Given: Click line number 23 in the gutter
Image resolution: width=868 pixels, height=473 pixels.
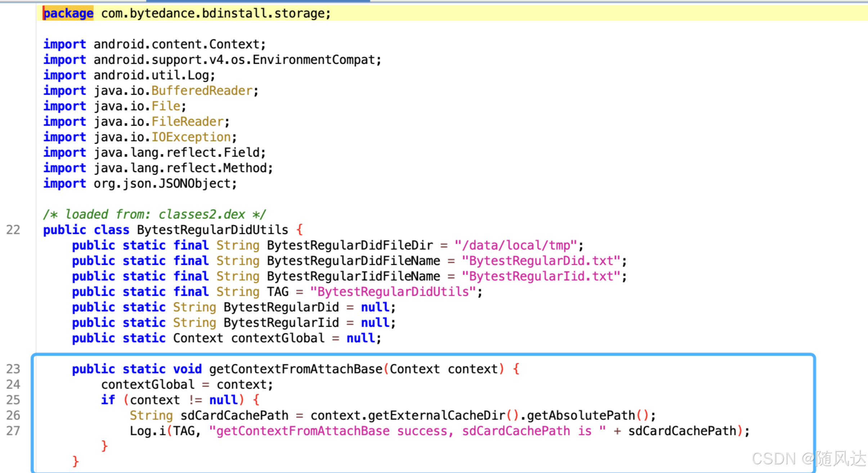Looking at the screenshot, I should click(13, 369).
